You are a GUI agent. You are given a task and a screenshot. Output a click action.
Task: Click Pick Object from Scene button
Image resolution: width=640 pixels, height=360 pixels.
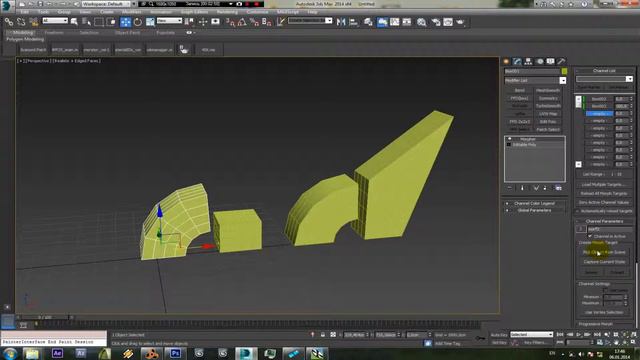coord(604,252)
